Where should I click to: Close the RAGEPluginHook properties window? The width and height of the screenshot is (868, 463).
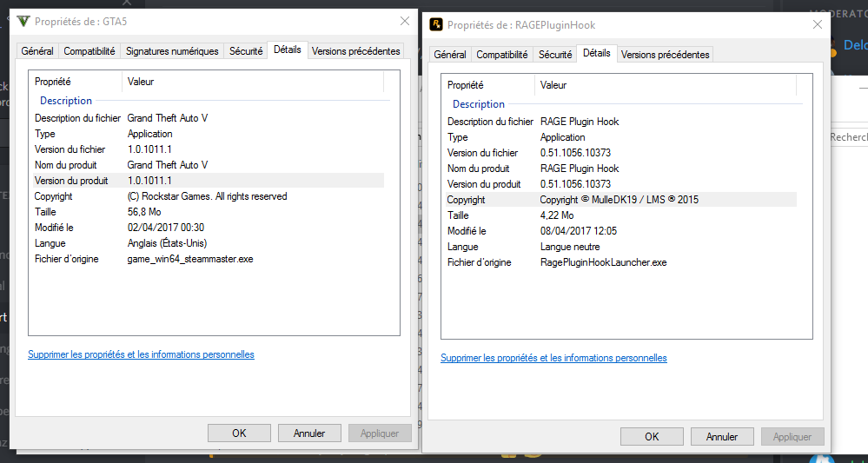point(817,24)
